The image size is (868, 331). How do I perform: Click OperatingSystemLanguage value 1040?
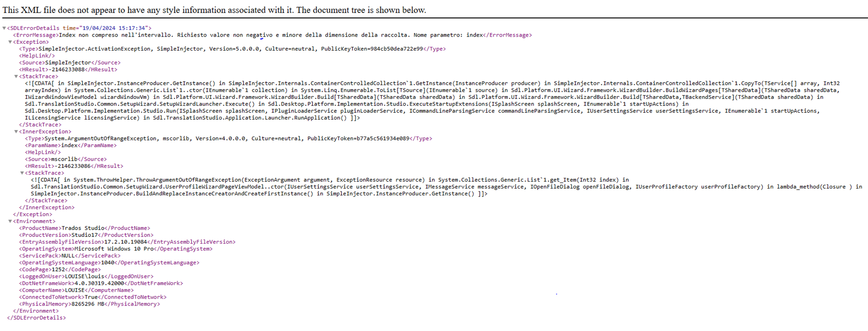[x=108, y=263]
